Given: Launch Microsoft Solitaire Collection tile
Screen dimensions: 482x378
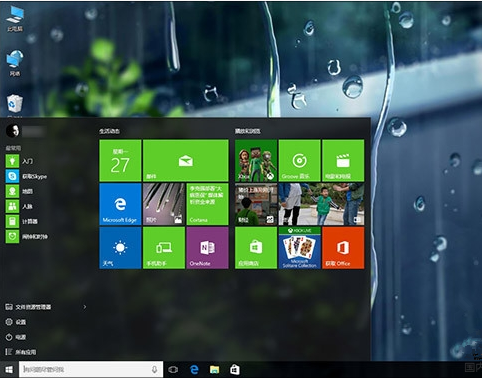Looking at the screenshot, I should tap(299, 248).
